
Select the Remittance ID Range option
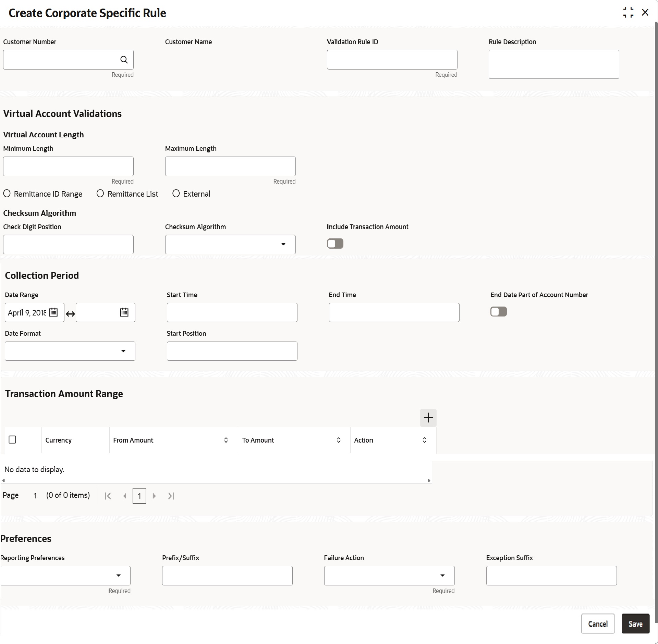click(x=7, y=194)
